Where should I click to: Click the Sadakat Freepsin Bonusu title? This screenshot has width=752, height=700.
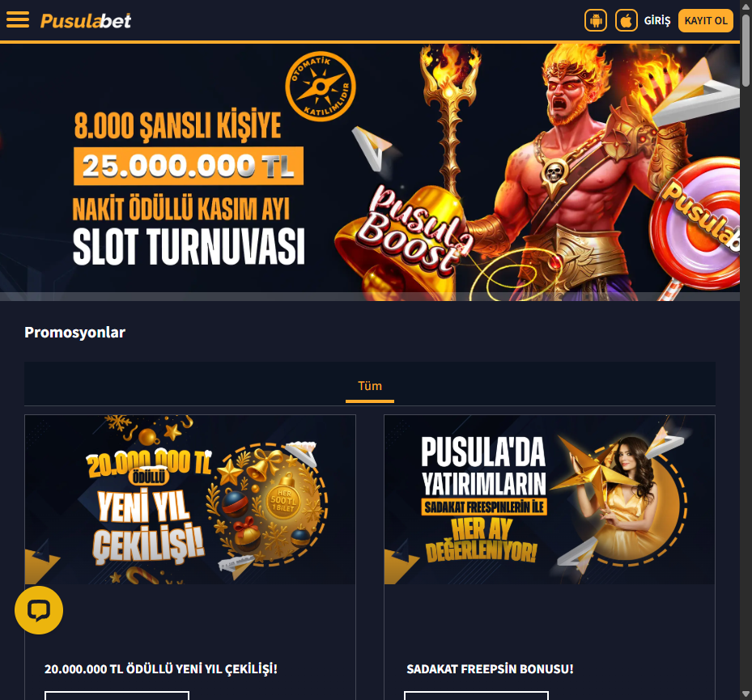tap(491, 668)
